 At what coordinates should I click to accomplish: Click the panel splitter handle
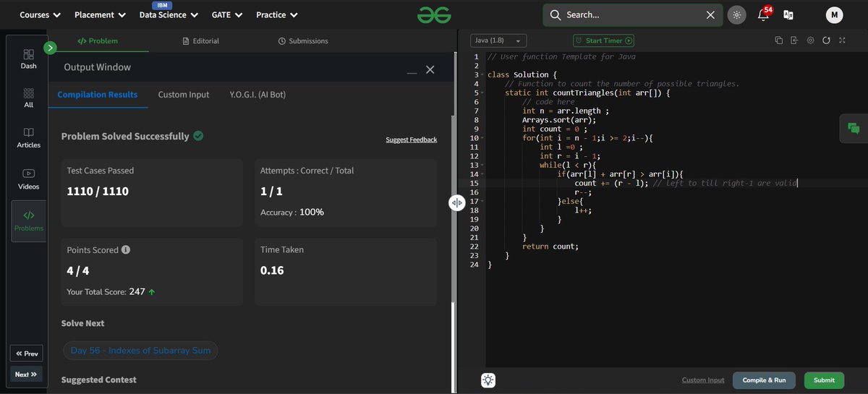[456, 203]
